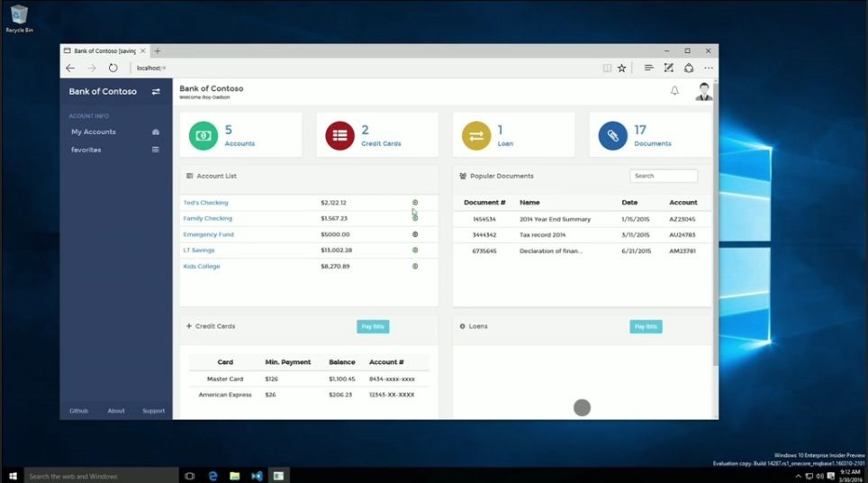Go back with the browser back arrow
The width and height of the screenshot is (868, 483).
[70, 68]
